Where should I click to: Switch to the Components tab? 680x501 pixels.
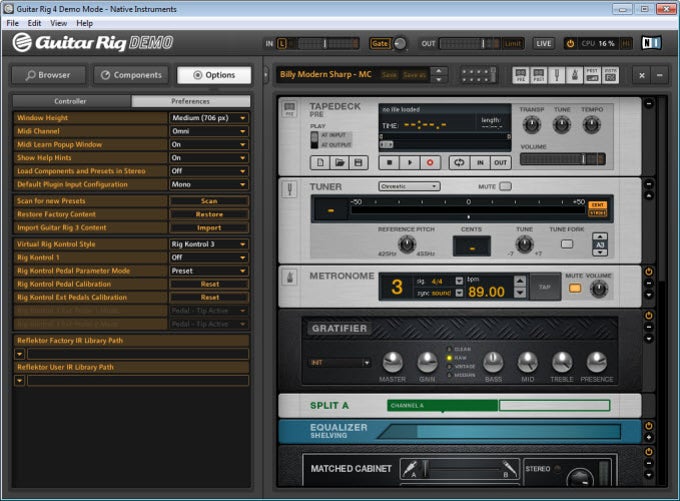point(131,75)
